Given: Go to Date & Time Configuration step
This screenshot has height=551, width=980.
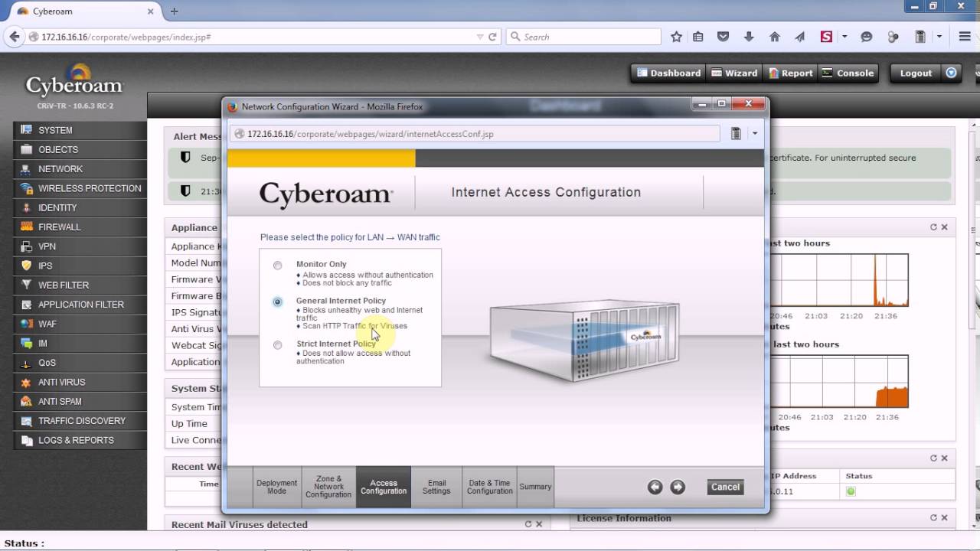Looking at the screenshot, I should pos(490,487).
